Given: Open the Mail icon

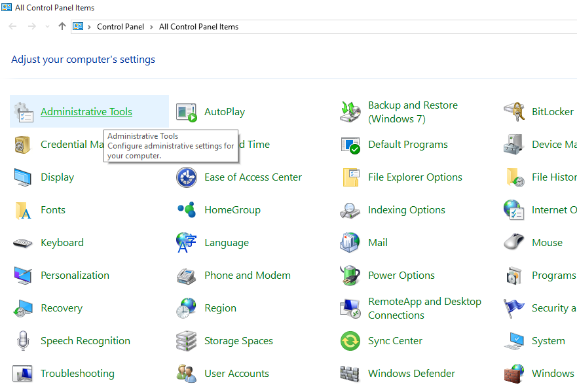Looking at the screenshot, I should [x=350, y=243].
